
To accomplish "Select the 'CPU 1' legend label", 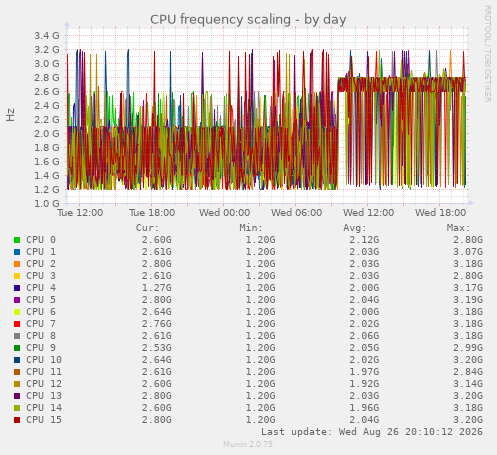I will pyautogui.click(x=41, y=252).
